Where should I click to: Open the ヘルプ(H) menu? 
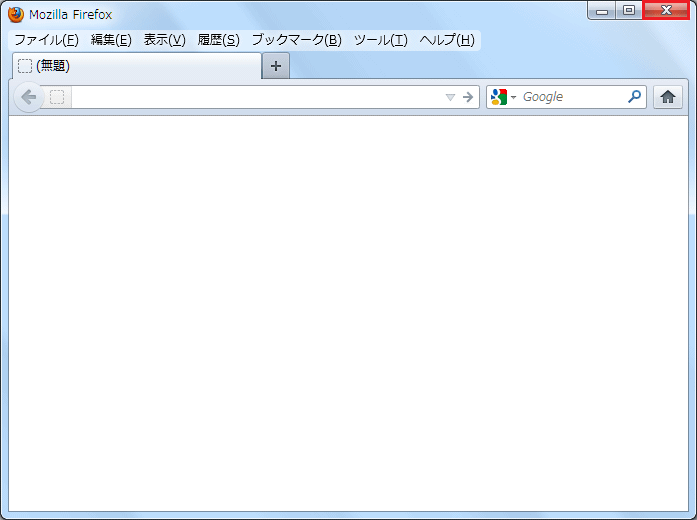[447, 40]
